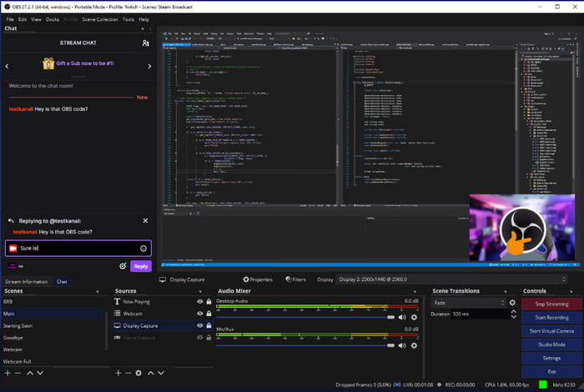Open OBS Settings button

(x=551, y=358)
